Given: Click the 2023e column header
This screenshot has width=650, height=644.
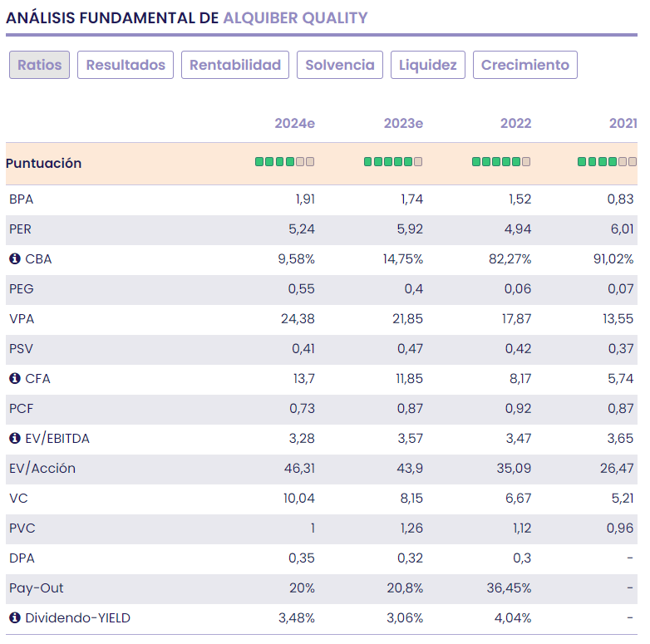Looking at the screenshot, I should [402, 124].
